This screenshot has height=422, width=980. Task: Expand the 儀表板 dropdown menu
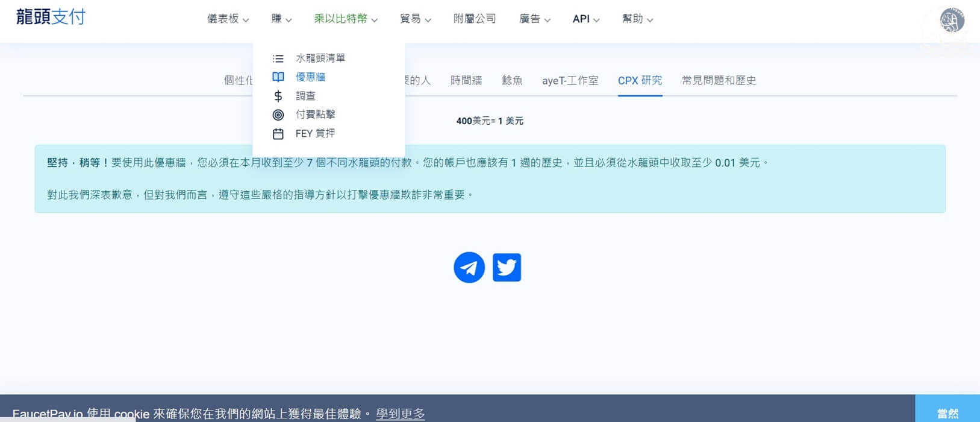[x=228, y=19]
